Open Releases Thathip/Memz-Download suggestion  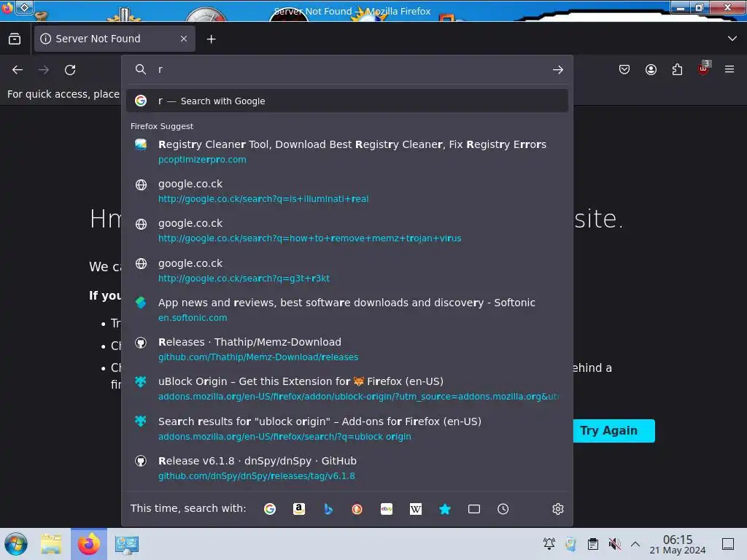click(347, 349)
